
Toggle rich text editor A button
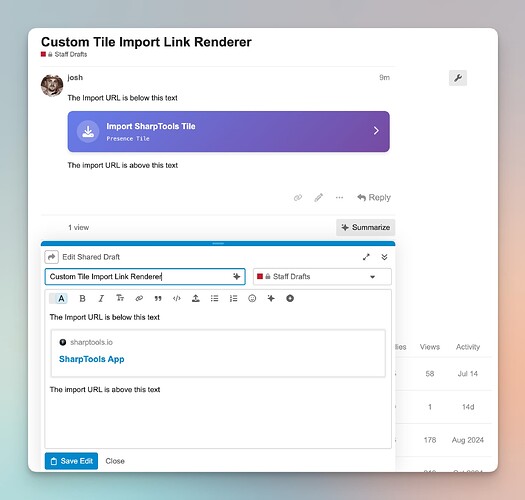click(59, 298)
